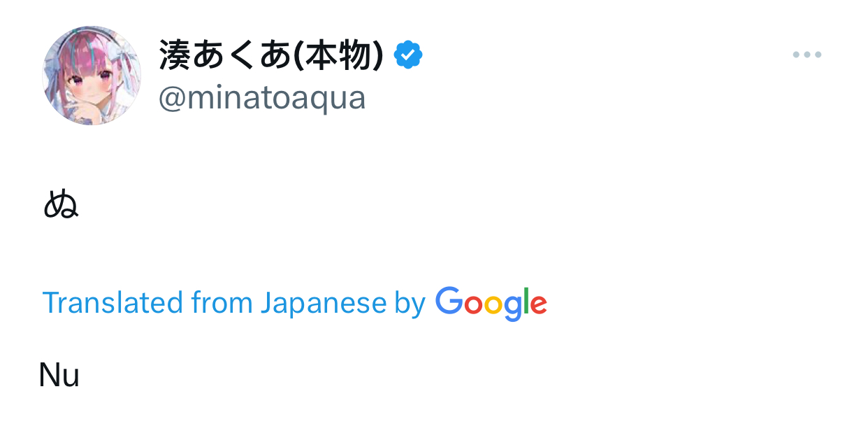Open the three-dot more options menu
This screenshot has width=868, height=424.
click(806, 55)
